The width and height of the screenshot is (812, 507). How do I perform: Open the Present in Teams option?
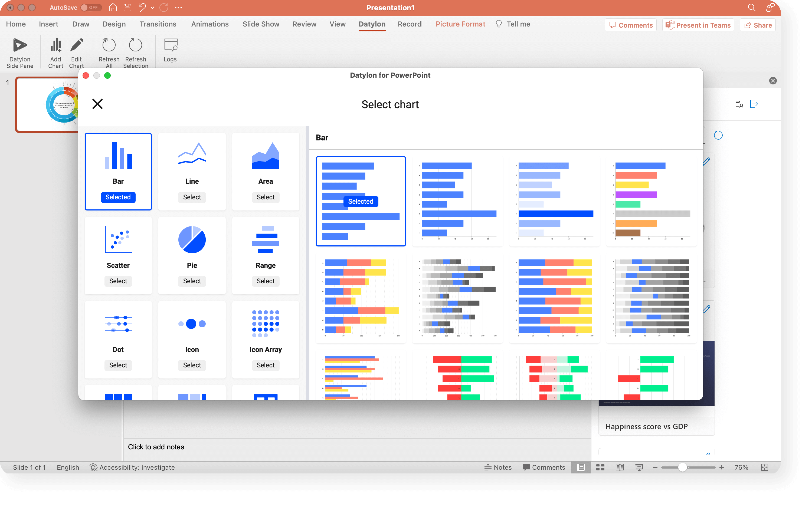pos(699,25)
